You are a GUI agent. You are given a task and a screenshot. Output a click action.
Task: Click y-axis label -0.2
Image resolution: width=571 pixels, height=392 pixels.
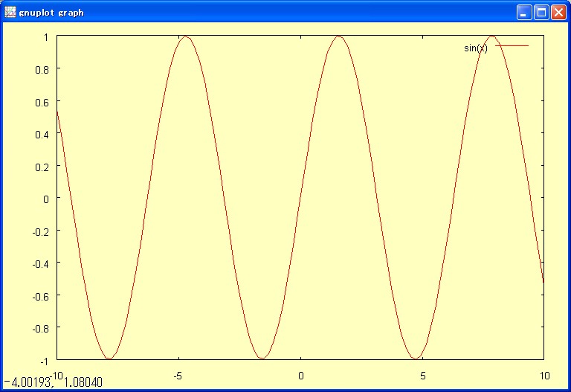[x=40, y=231]
